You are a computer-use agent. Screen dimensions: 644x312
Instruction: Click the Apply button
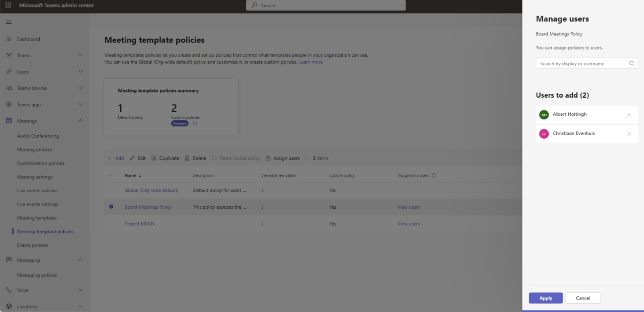pos(546,298)
